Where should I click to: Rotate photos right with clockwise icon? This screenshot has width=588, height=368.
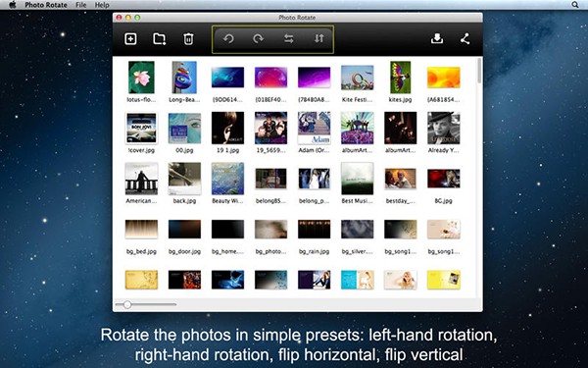pyautogui.click(x=258, y=38)
